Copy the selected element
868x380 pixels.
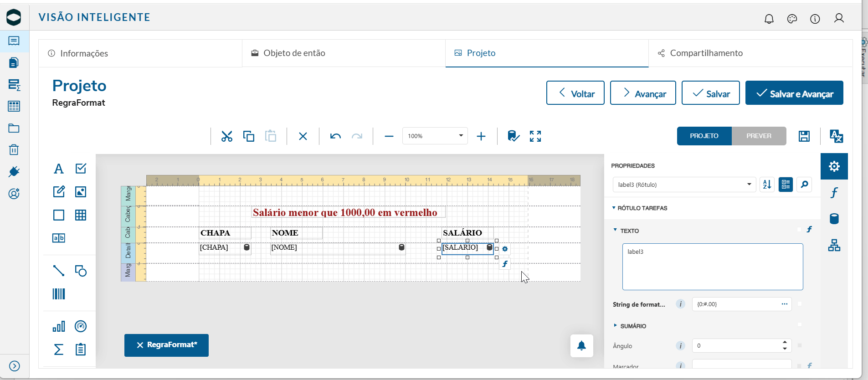click(x=249, y=136)
